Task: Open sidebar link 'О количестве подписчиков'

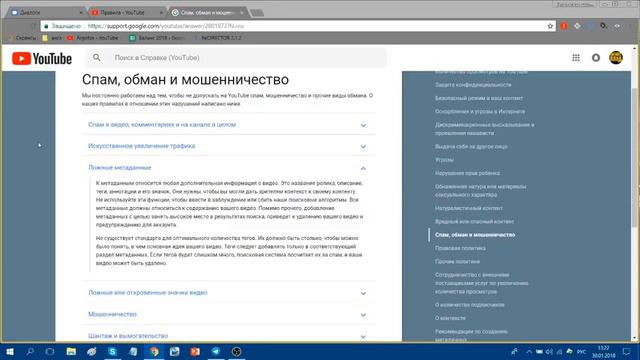Action: pos(469,305)
